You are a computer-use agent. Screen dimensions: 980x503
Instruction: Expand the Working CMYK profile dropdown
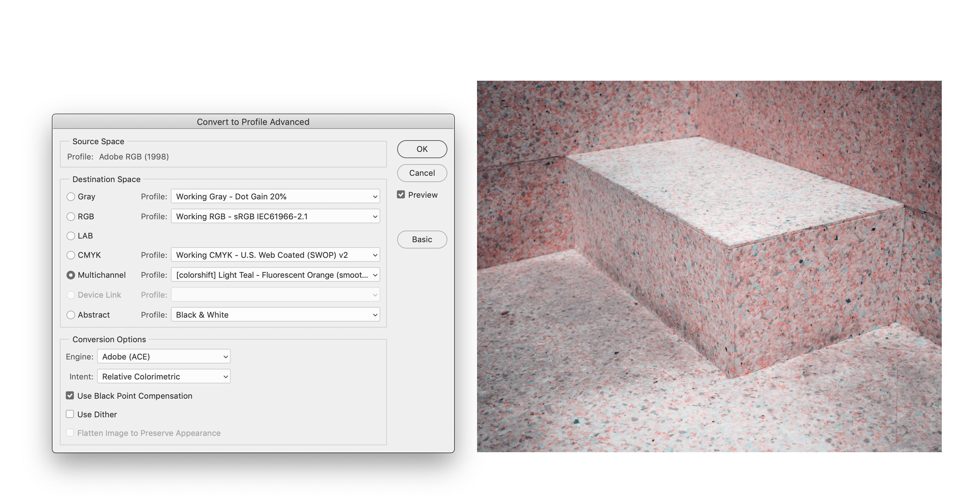(x=275, y=255)
